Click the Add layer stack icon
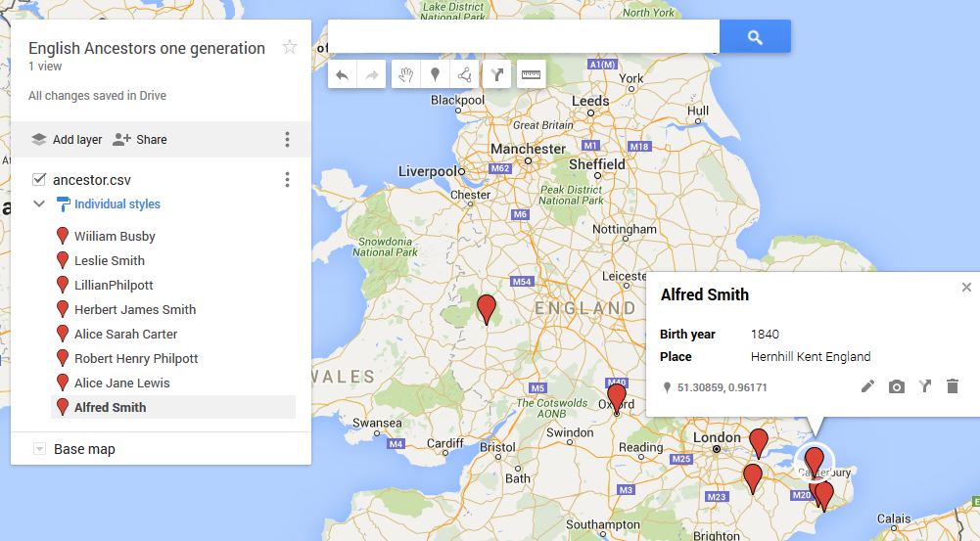Viewport: 980px width, 541px height. 39,139
